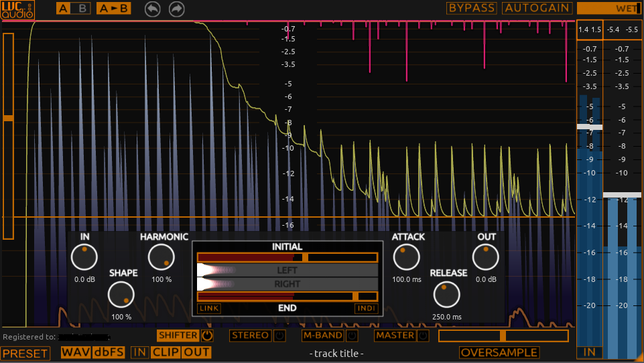Image resolution: width=644 pixels, height=363 pixels.
Task: Click the LEFT channel meter bar
Action: click(287, 270)
